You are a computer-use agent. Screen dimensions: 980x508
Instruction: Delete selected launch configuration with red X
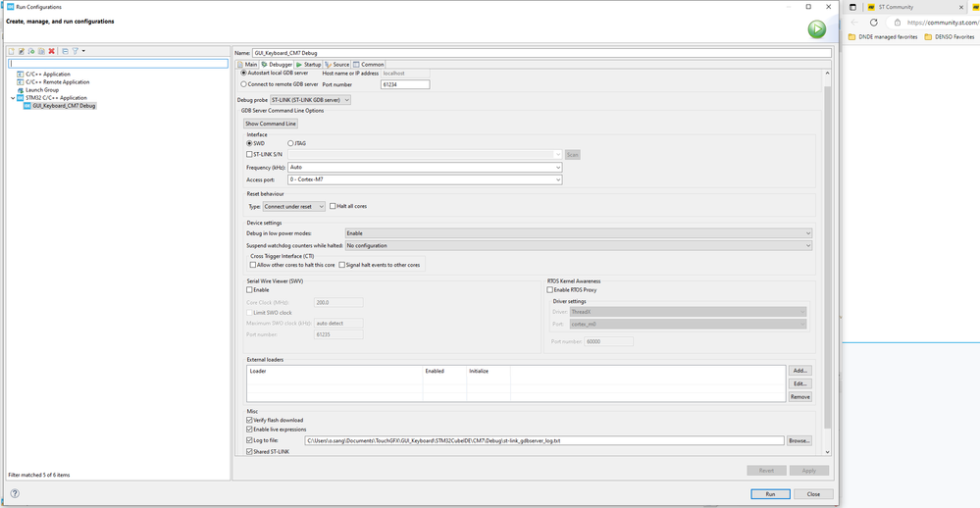point(51,51)
